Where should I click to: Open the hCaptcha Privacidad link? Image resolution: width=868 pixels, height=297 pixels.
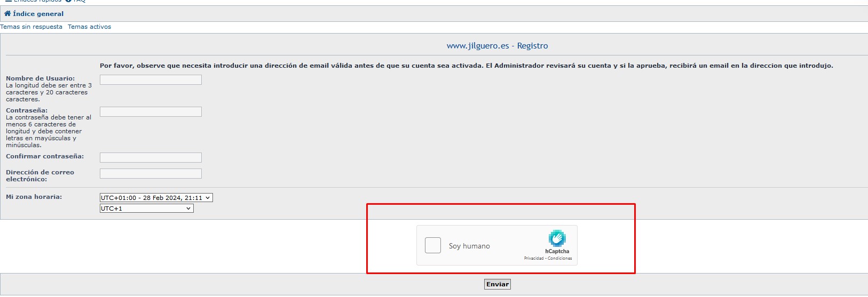click(534, 258)
